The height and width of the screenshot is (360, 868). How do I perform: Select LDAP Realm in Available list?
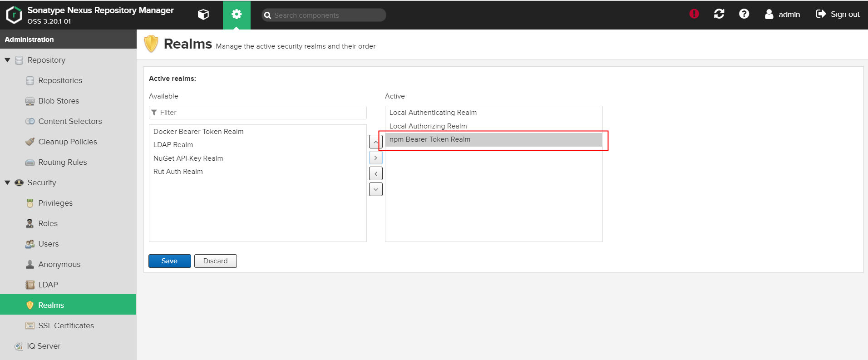pyautogui.click(x=258, y=145)
